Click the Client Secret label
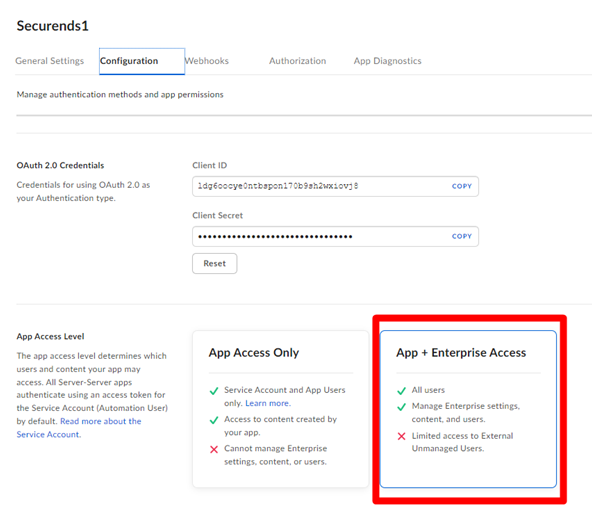This screenshot has width=592, height=505. click(x=217, y=216)
